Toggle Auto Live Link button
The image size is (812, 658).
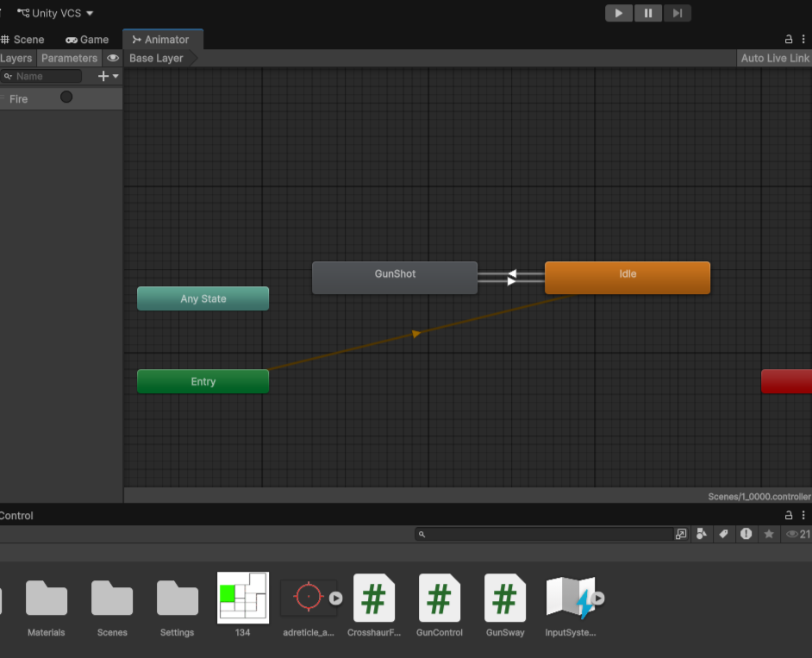pos(775,58)
